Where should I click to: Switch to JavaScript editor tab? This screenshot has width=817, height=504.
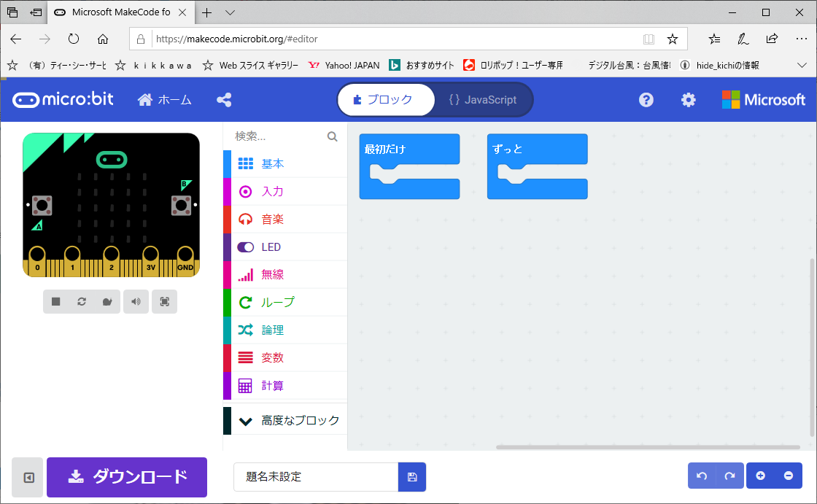point(483,99)
